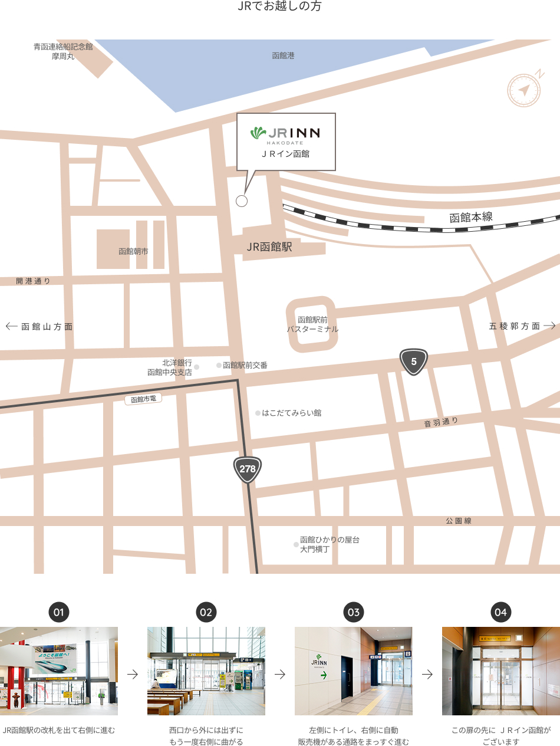
Task: Click the 函館市電 tram line label
Action: click(143, 400)
